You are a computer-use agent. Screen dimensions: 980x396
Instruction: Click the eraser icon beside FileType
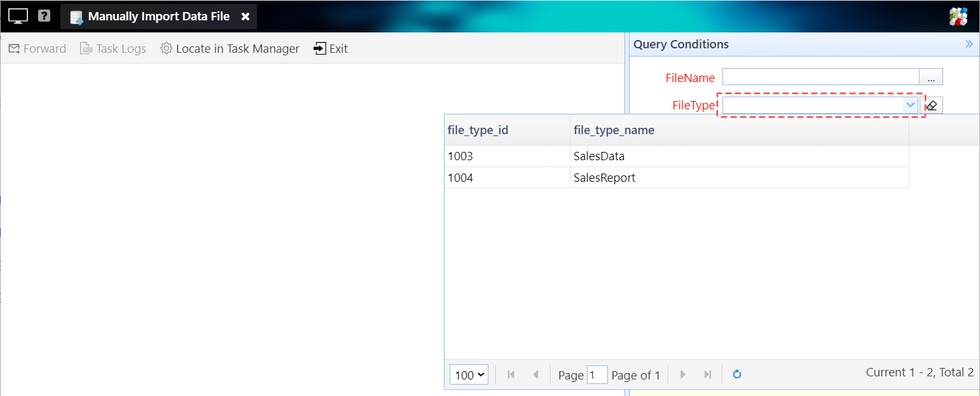(932, 106)
